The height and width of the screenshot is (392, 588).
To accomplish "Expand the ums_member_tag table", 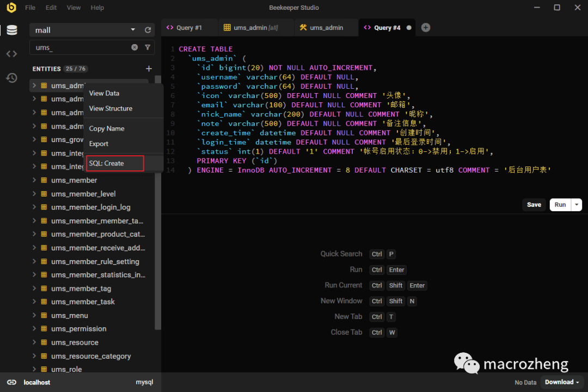I will [x=34, y=288].
